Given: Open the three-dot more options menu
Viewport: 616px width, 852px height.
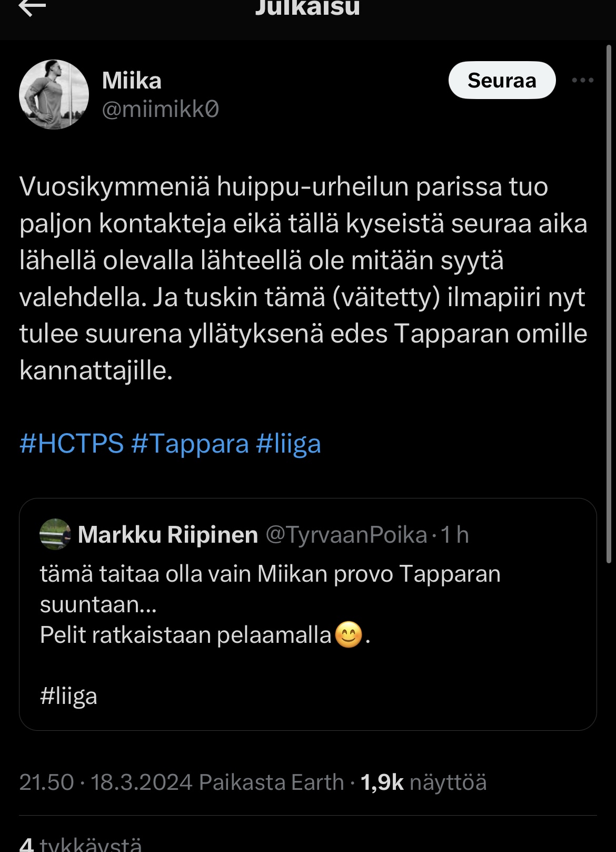Looking at the screenshot, I should [582, 81].
